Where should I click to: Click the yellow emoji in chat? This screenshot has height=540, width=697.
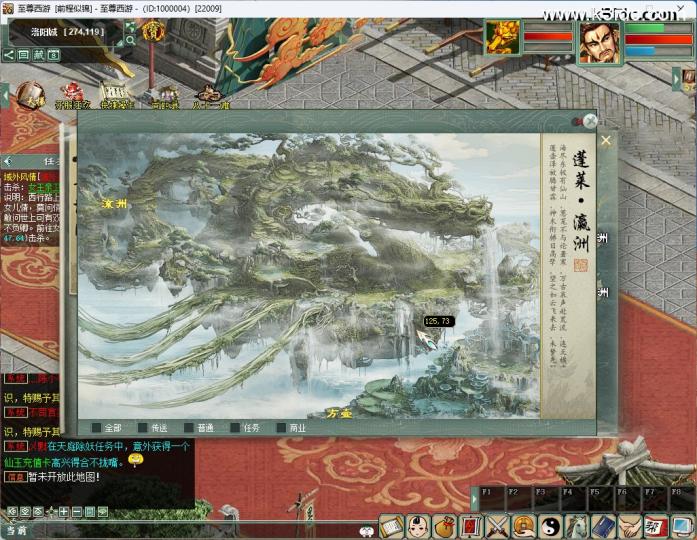136,460
